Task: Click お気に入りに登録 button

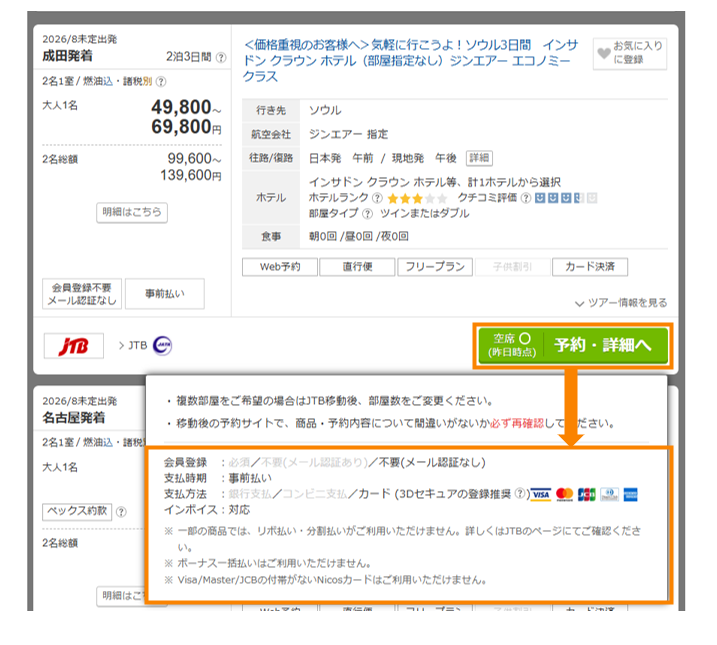Action: [630, 53]
